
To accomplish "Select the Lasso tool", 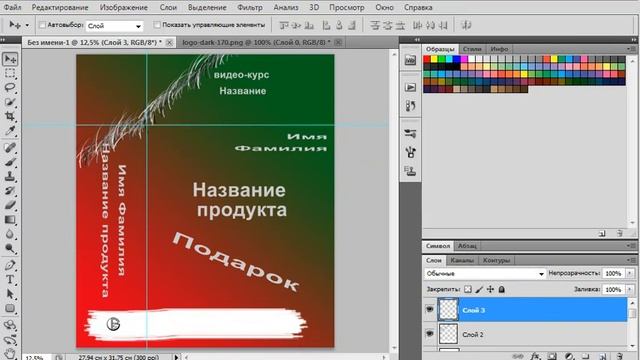I will pyautogui.click(x=10, y=88).
